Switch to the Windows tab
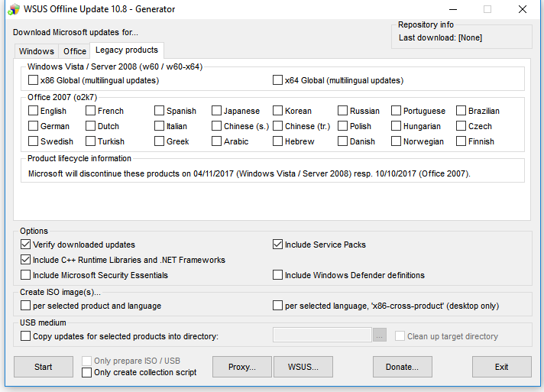 pyautogui.click(x=37, y=51)
